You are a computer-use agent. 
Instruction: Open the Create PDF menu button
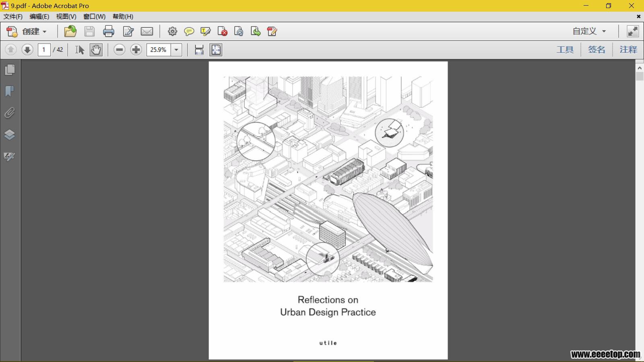pyautogui.click(x=27, y=31)
